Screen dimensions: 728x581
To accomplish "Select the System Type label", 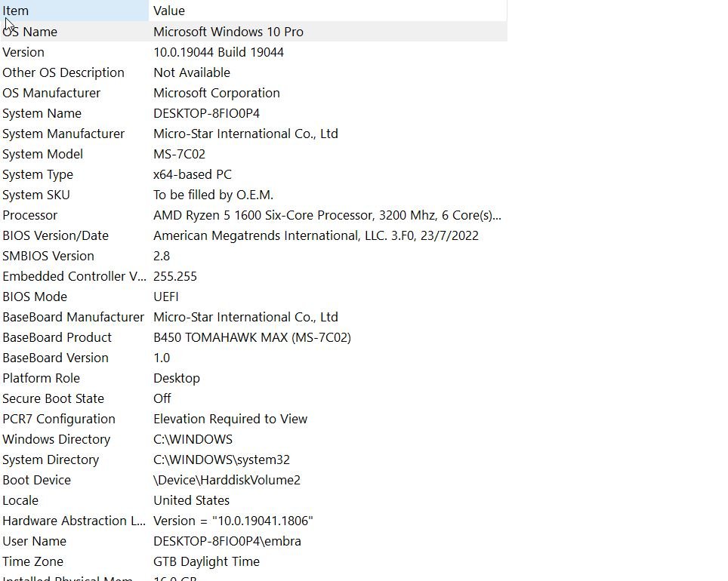I will [x=38, y=174].
